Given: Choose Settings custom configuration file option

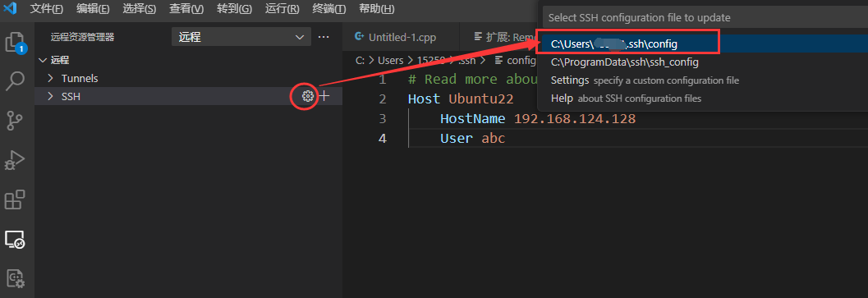Looking at the screenshot, I should click(x=704, y=80).
